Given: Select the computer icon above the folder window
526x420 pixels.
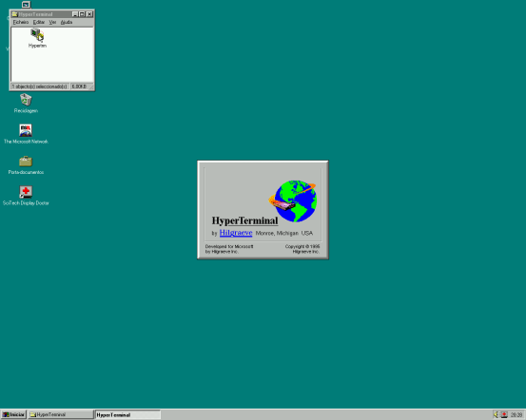Looking at the screenshot, I should (26, 5).
